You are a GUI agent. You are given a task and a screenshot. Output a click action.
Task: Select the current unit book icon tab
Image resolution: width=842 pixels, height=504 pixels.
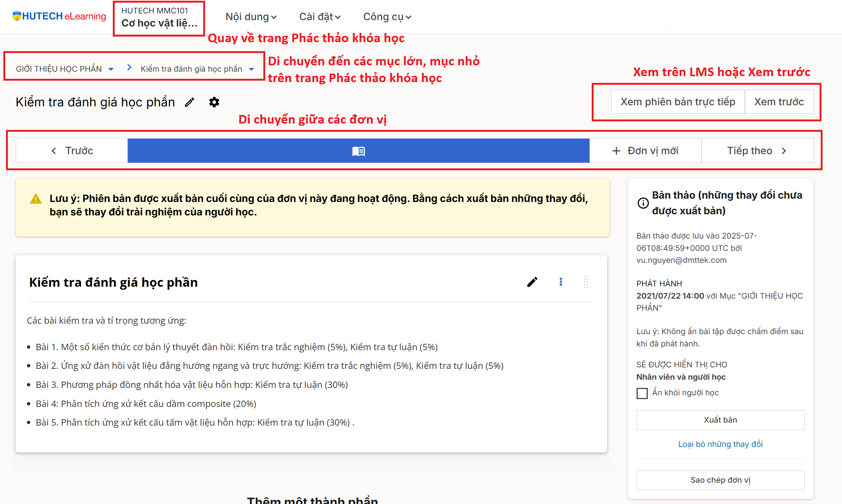tap(359, 151)
